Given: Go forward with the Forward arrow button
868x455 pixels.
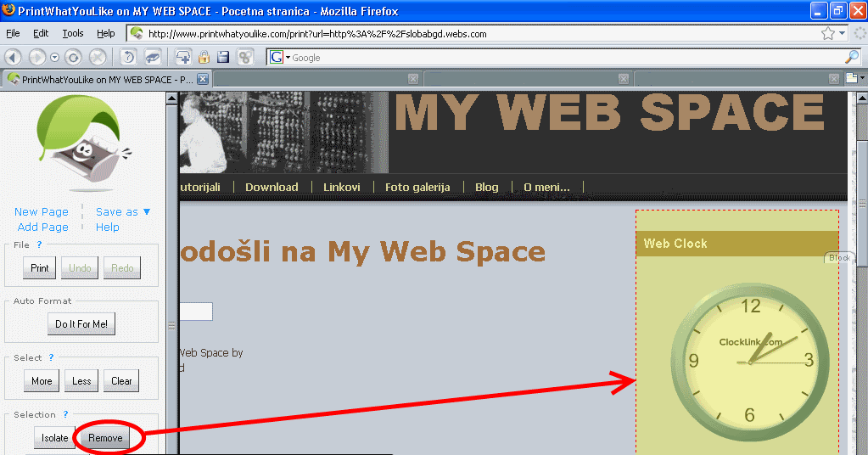Looking at the screenshot, I should 37,57.
